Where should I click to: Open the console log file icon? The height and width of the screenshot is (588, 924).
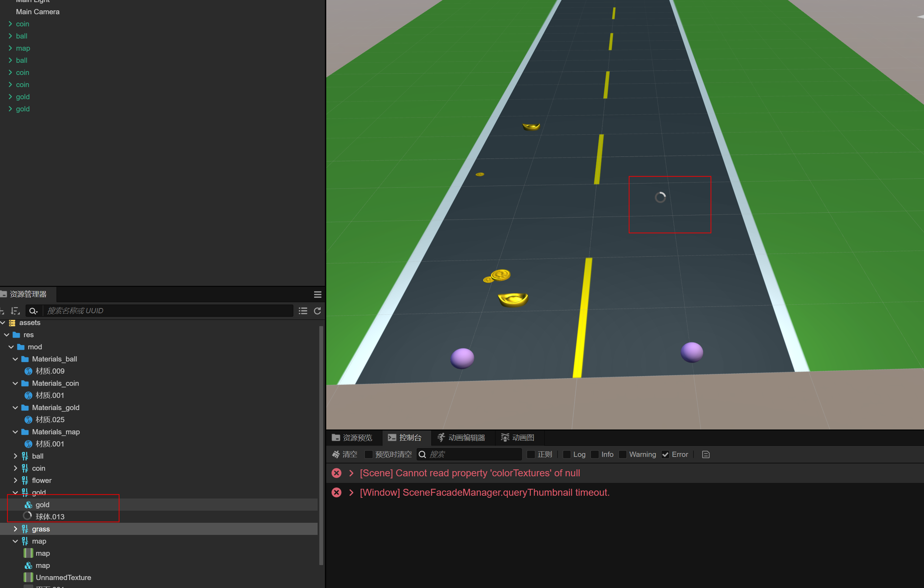pos(706,454)
